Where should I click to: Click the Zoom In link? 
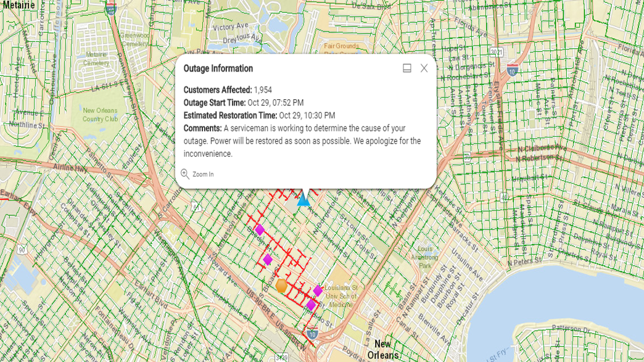coord(203,175)
